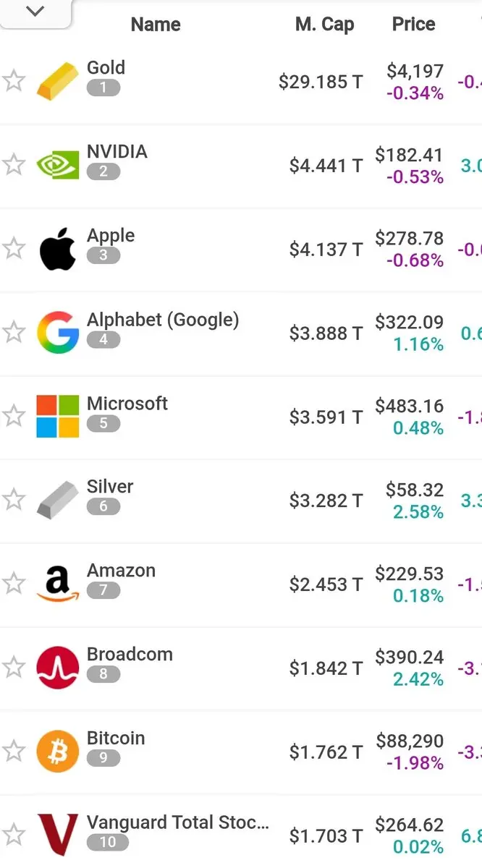482x868 pixels.
Task: Open the Alphabet (Google) name link
Action: [163, 320]
